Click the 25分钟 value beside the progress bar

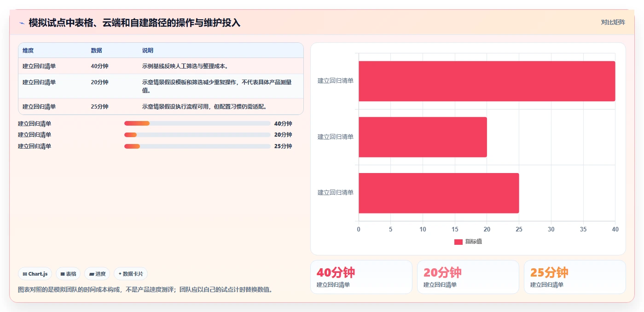click(x=283, y=146)
